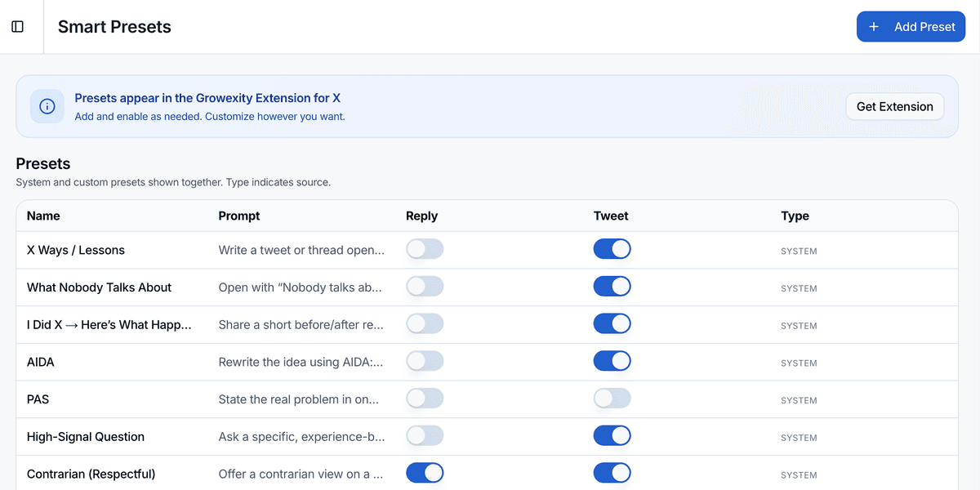980x490 pixels.
Task: Turn off Tweet for I Did X preset
Action: pyautogui.click(x=612, y=323)
